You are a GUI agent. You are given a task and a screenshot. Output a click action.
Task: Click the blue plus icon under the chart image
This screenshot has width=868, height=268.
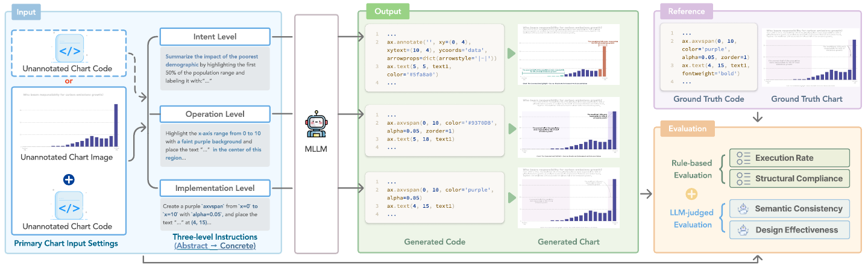[x=68, y=179]
